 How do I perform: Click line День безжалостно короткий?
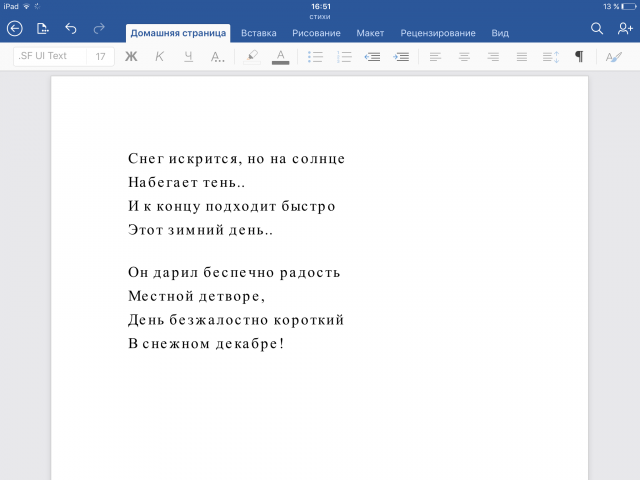tap(236, 320)
